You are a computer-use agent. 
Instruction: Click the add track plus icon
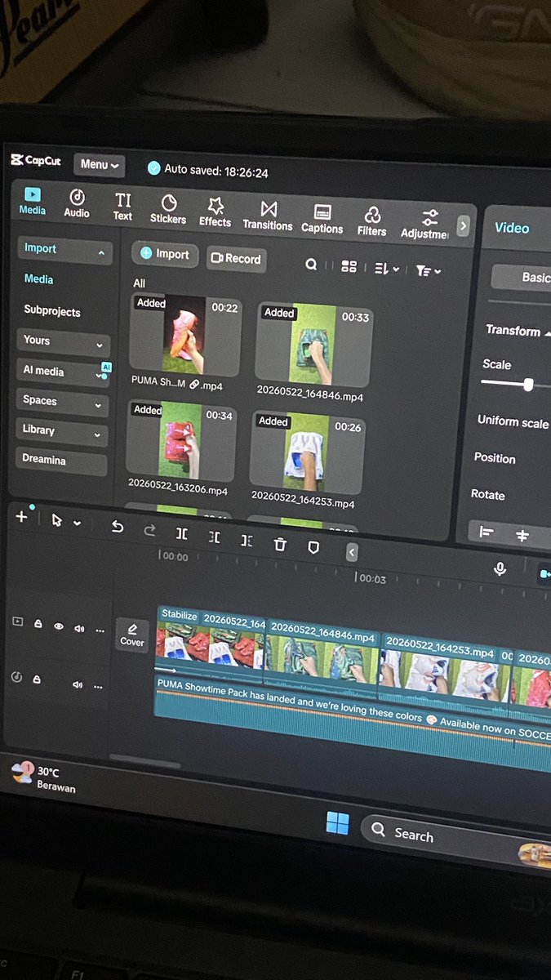[x=22, y=517]
